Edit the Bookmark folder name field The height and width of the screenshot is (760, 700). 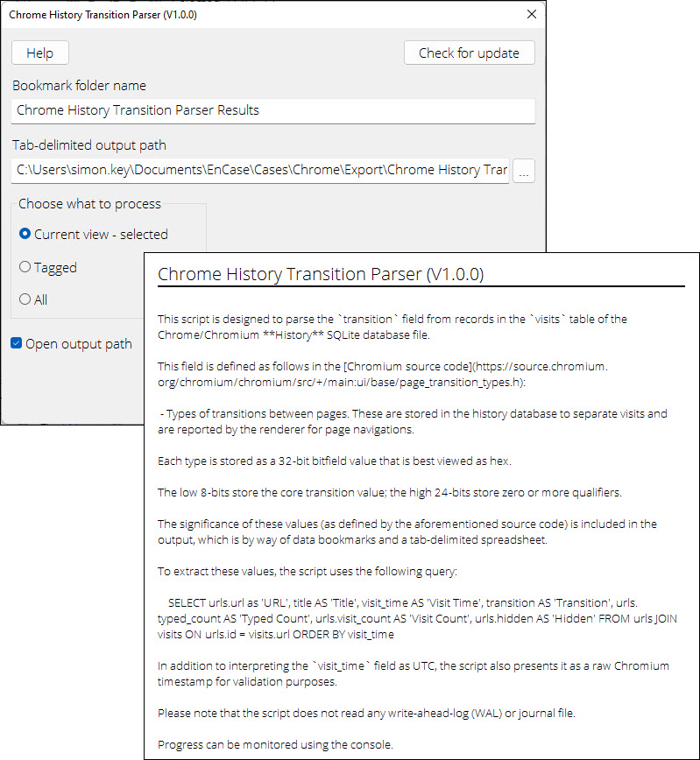tap(273, 110)
